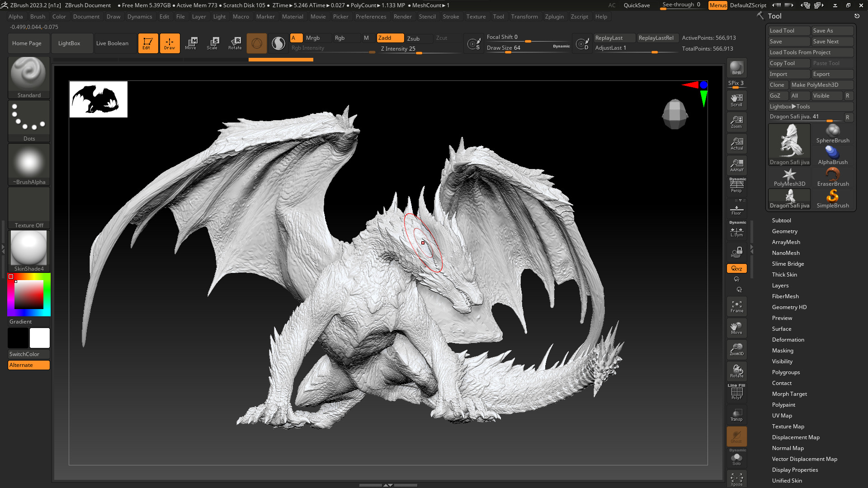This screenshot has width=868, height=488.
Task: Select the SimpleBrush tool thumbnail
Action: 833,199
